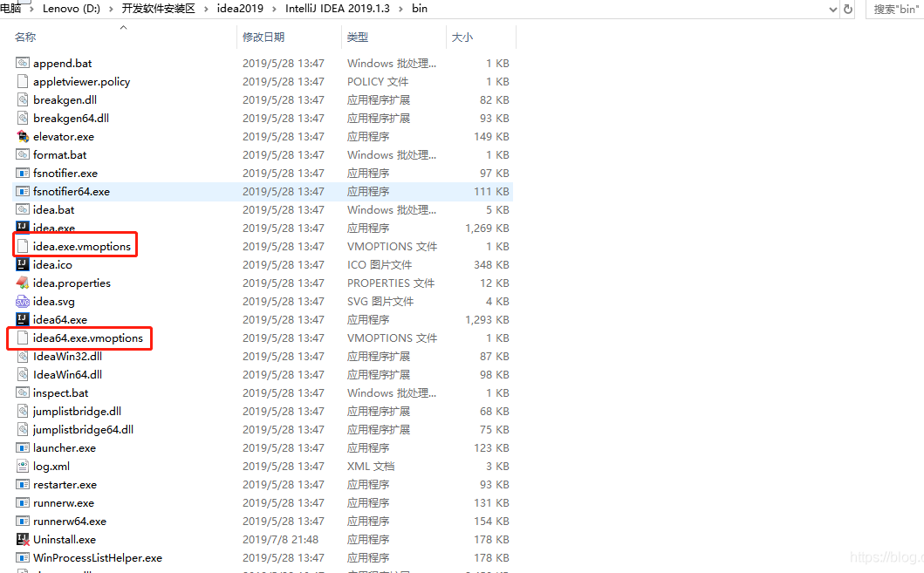Select file name runnerw.exe

(64, 503)
